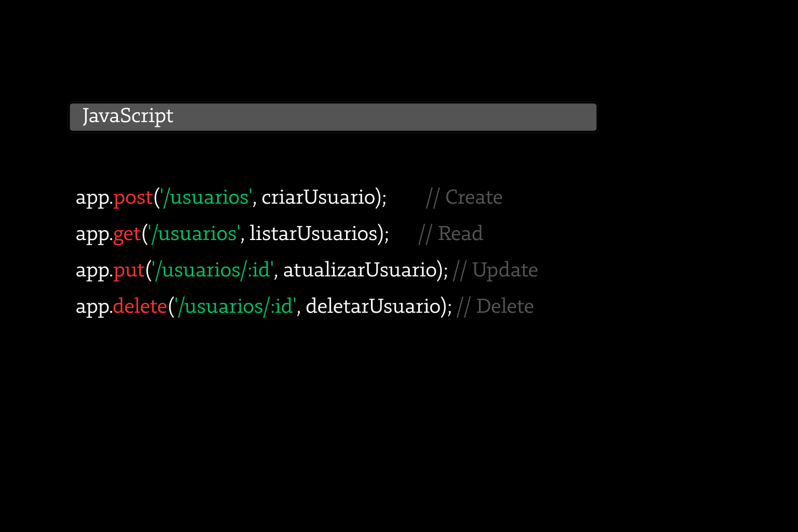This screenshot has width=798, height=532.
Task: Click the red put method name
Action: click(x=129, y=271)
